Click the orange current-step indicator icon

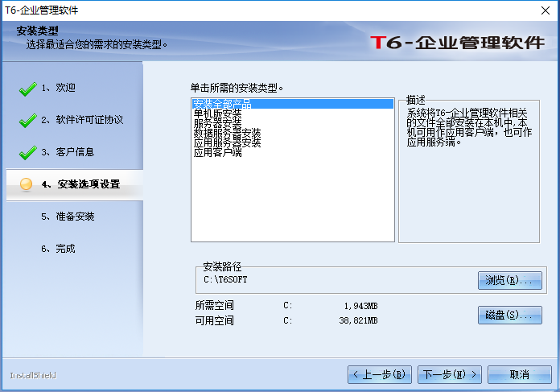coord(27,184)
